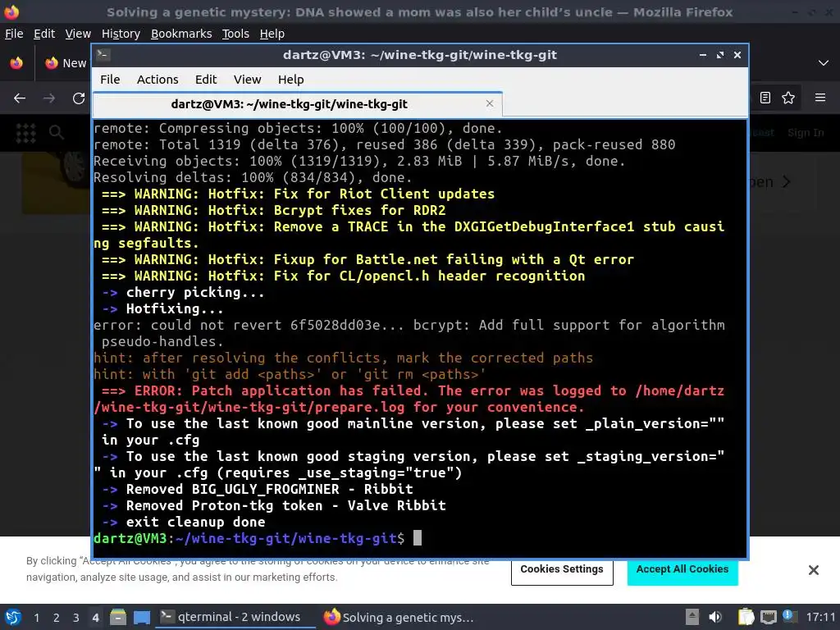Open file manager from taskbar quicklaunch

tap(118, 617)
